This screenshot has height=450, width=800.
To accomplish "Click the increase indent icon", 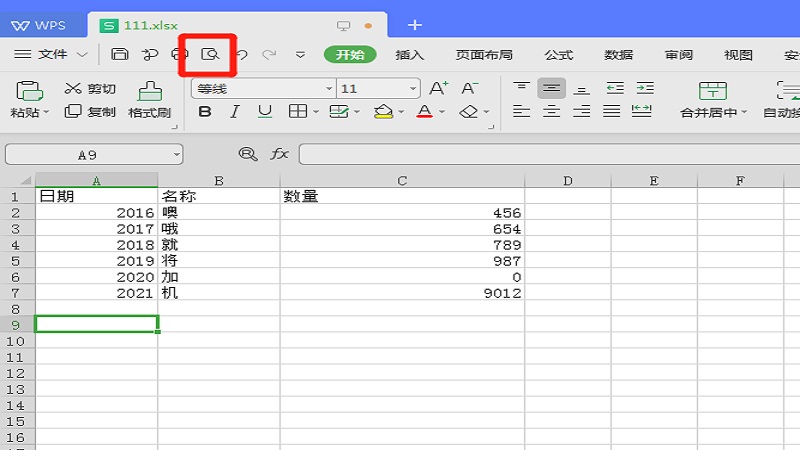I will pyautogui.click(x=645, y=88).
